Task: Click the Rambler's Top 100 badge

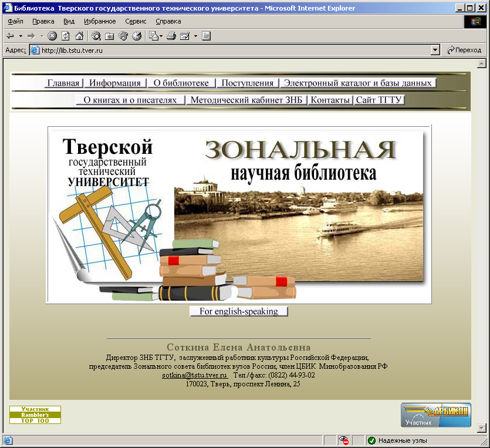Action: 35,415
